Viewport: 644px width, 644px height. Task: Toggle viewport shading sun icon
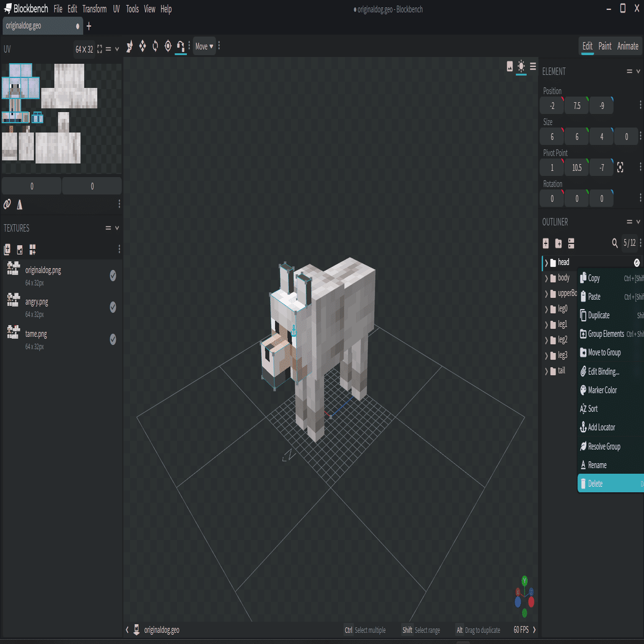tap(521, 66)
